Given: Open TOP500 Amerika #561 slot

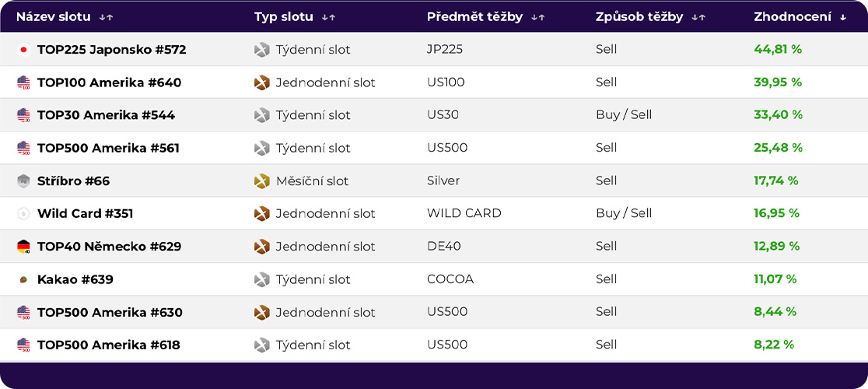Looking at the screenshot, I should pyautogui.click(x=109, y=149).
